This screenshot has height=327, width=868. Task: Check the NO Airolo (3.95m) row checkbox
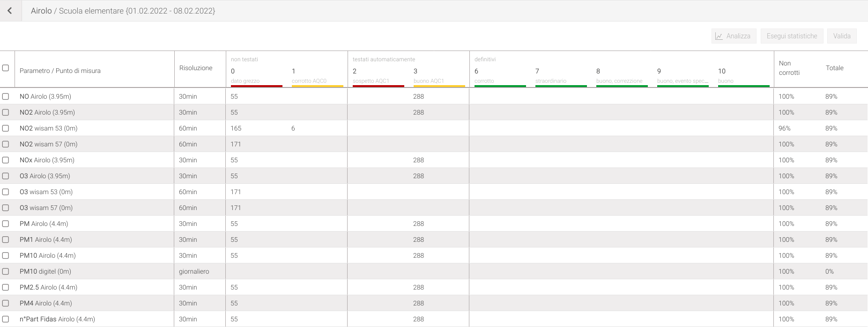(6, 96)
